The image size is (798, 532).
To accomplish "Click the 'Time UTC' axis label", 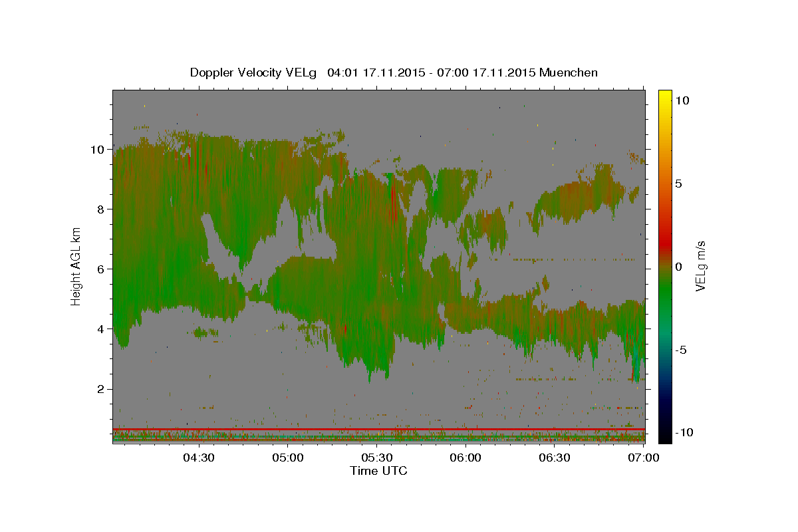I will [x=378, y=471].
